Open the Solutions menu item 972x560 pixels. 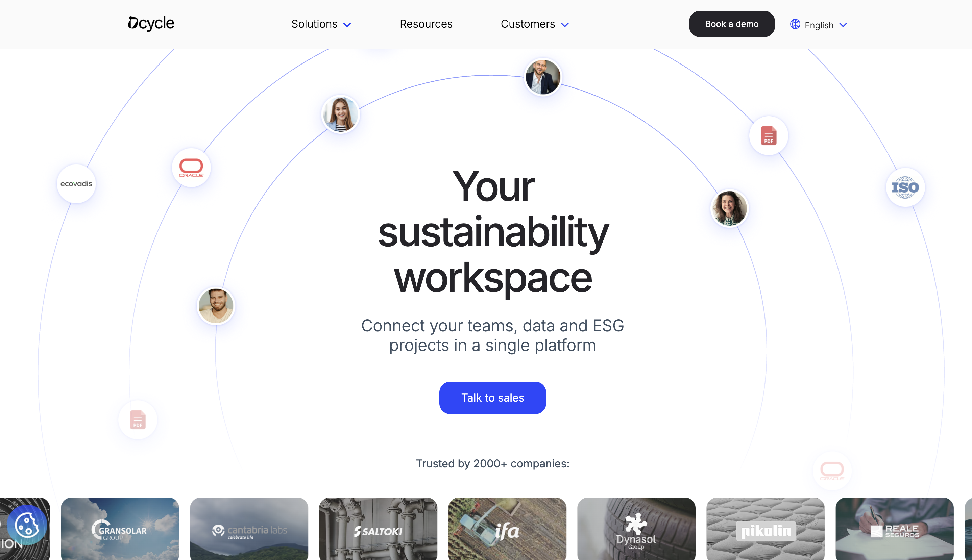tap(314, 24)
